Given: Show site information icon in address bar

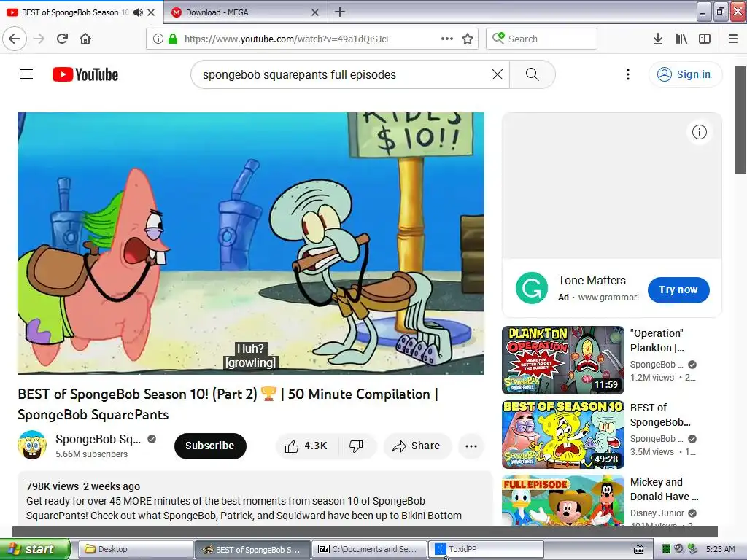Looking at the screenshot, I should point(158,39).
